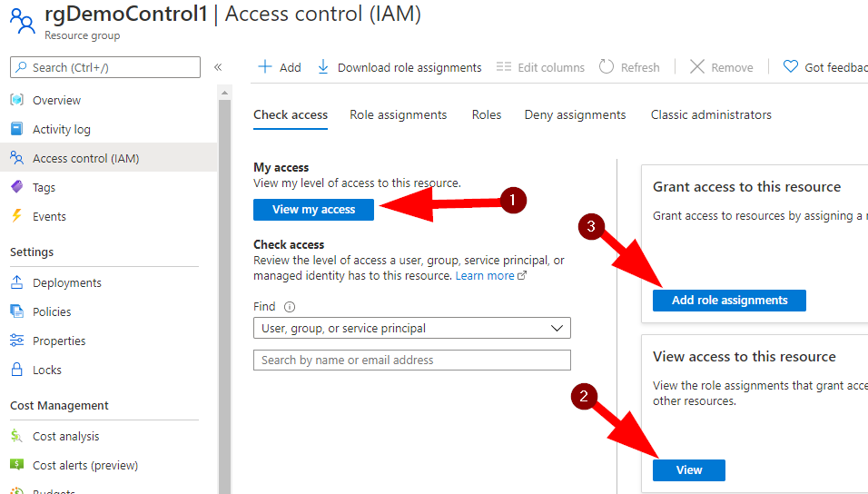The image size is (868, 494).
Task: Click the Activity log icon
Action: (x=17, y=129)
